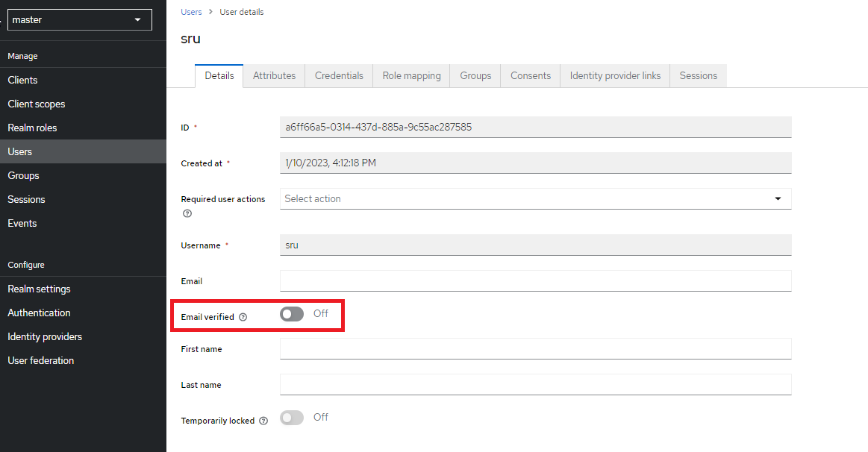View the Email verified help tooltip

tap(243, 316)
